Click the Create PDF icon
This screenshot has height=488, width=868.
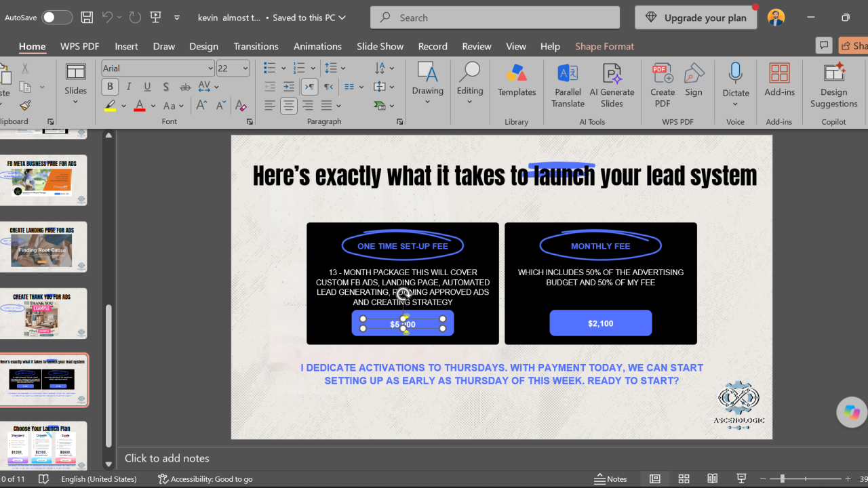(663, 86)
